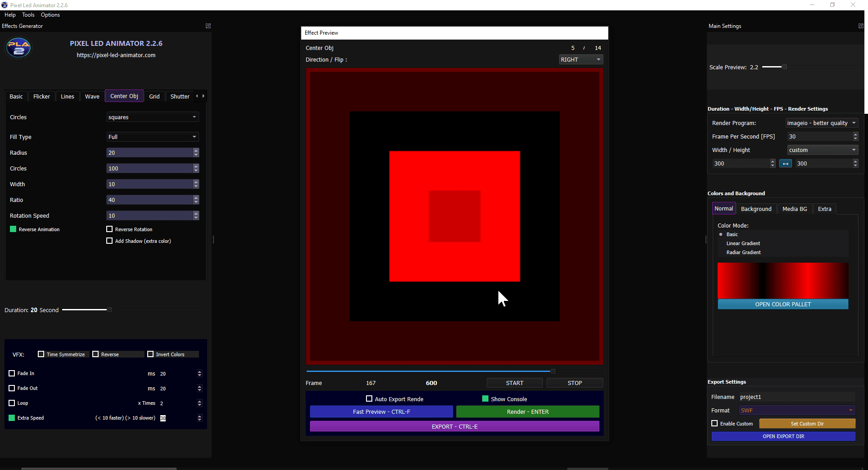Click the Pixel Led Animator title bar icon
Screen dimensions: 868x470
(x=5, y=4)
